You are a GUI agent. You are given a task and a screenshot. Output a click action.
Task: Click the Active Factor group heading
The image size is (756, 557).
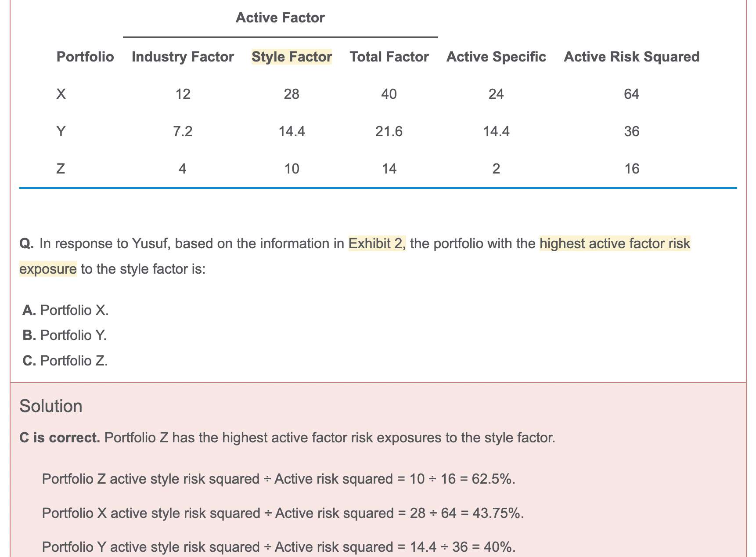(280, 18)
